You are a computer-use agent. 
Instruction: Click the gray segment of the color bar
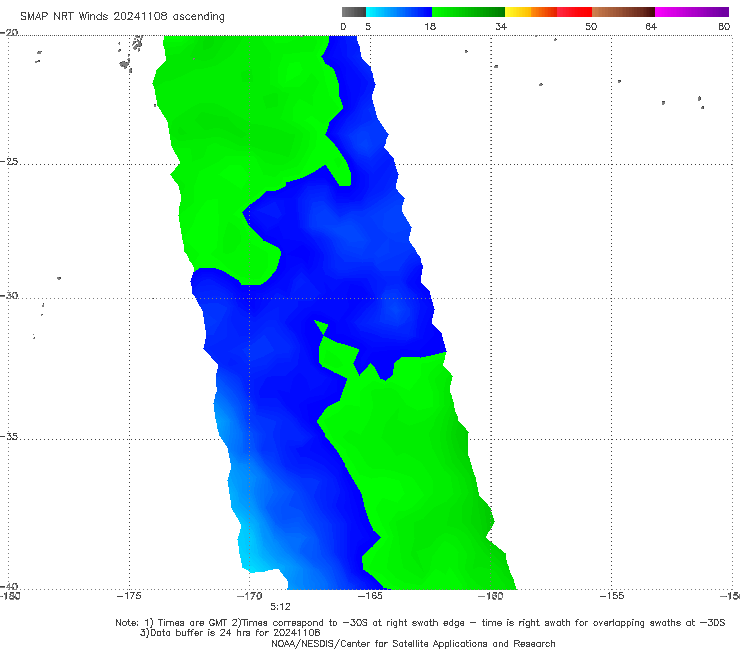click(354, 12)
